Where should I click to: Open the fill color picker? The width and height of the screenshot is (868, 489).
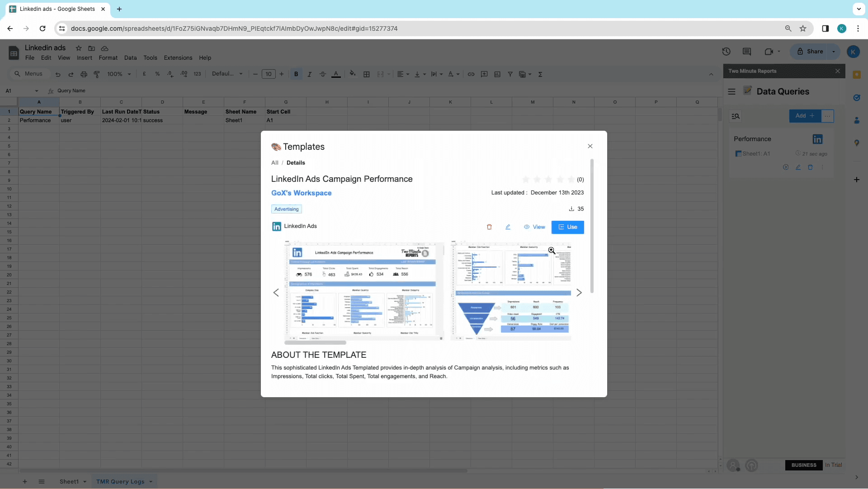click(x=353, y=74)
